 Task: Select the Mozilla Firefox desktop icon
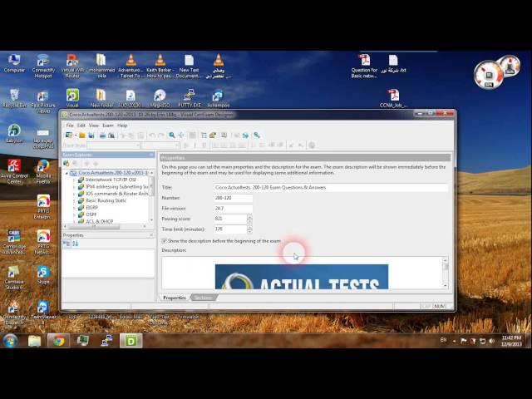point(43,172)
